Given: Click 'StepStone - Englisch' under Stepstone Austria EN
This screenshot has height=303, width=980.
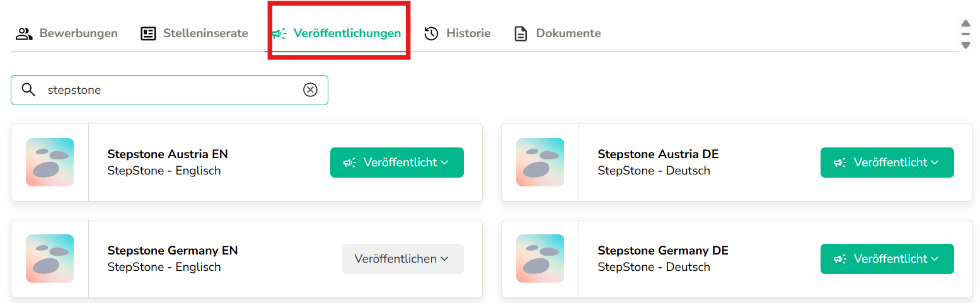Looking at the screenshot, I should (164, 171).
